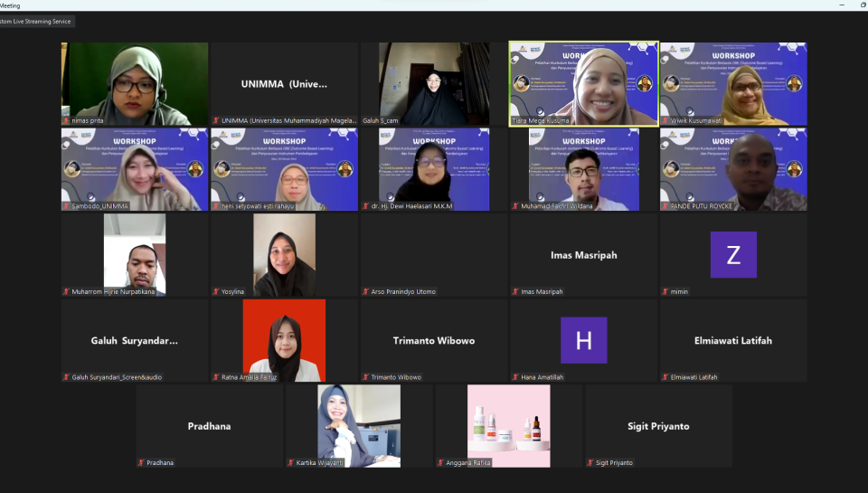868x493 pixels.
Task: Click muted mic icon beside Kartika Wijayanti
Action: [290, 463]
